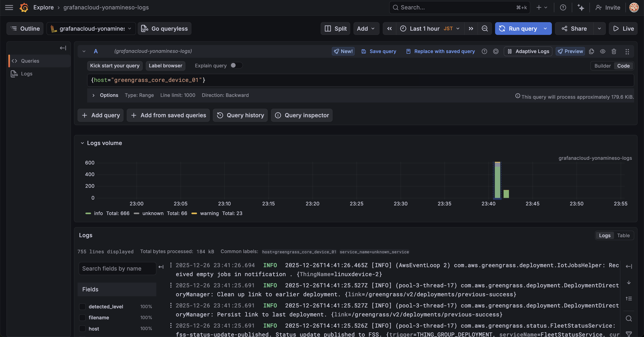Shift time range backward with double-left arrows

point(389,28)
